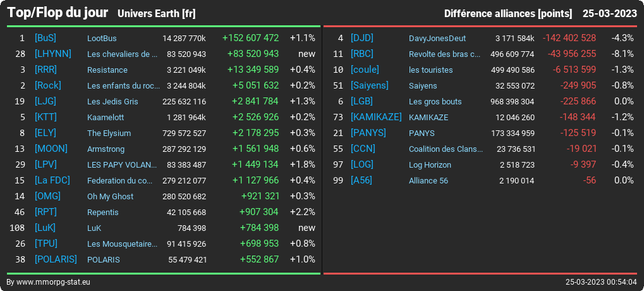Open the Kaamelott alliance name
This screenshot has height=291, width=644.
[x=106, y=117]
